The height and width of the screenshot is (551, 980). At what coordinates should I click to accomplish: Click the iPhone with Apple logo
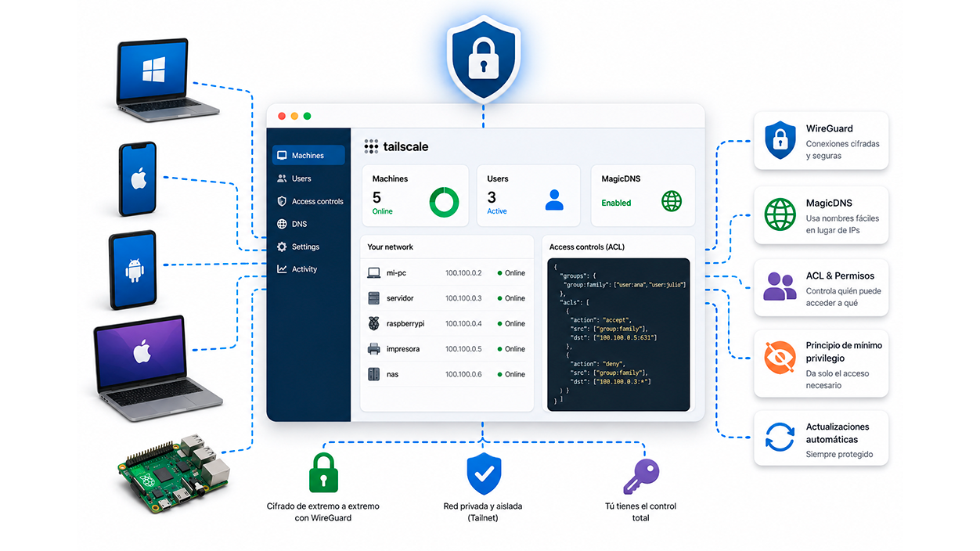tap(138, 179)
